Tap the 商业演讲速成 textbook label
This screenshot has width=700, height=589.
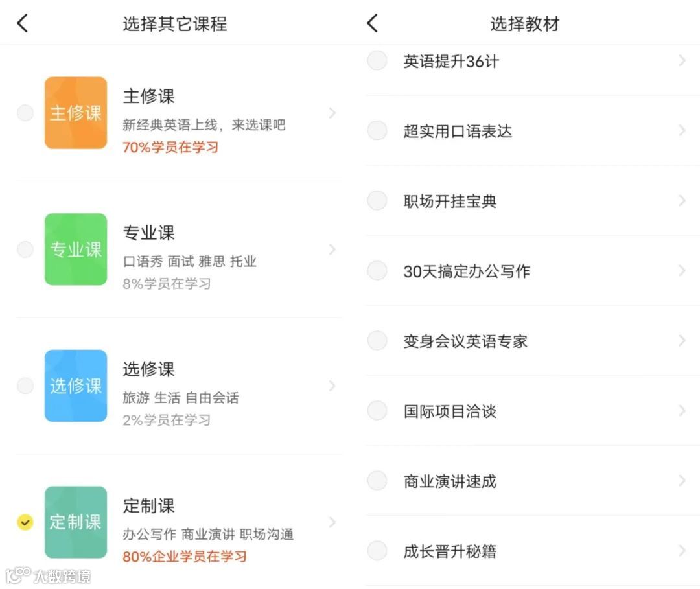click(450, 481)
